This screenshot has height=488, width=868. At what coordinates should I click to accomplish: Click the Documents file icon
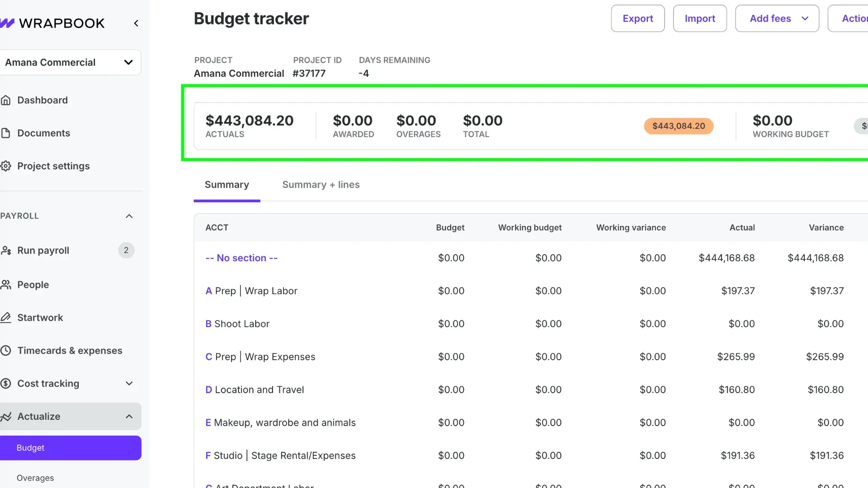6,133
